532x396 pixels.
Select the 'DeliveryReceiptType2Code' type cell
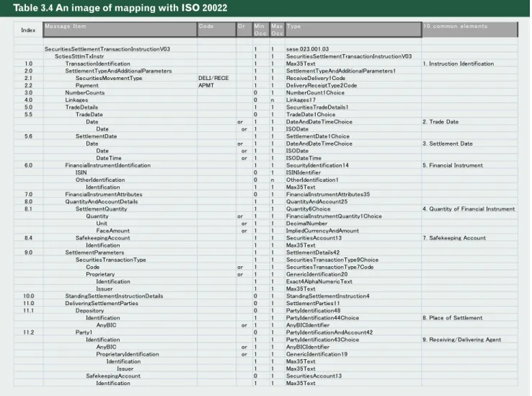pos(322,86)
